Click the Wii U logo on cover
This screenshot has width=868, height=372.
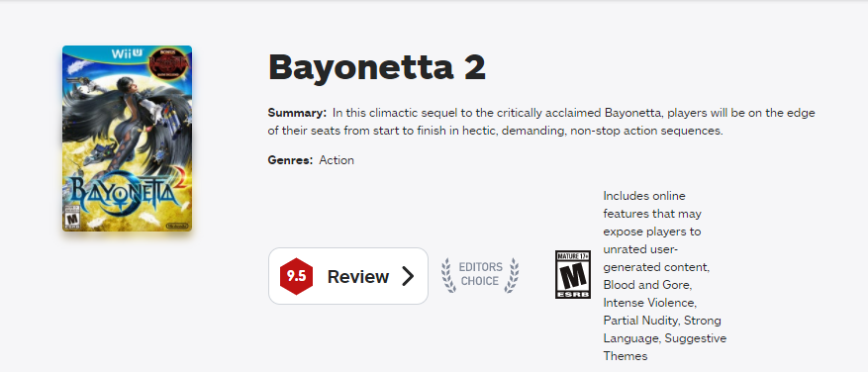pos(127,53)
